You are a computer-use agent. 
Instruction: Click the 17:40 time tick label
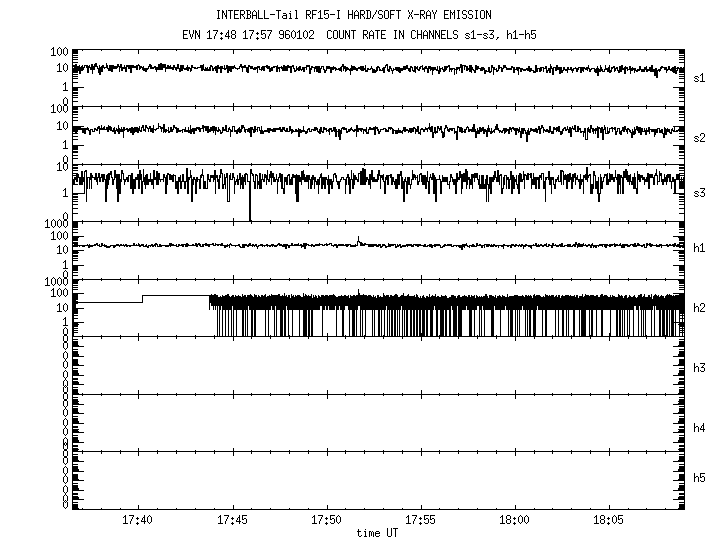[x=137, y=521]
